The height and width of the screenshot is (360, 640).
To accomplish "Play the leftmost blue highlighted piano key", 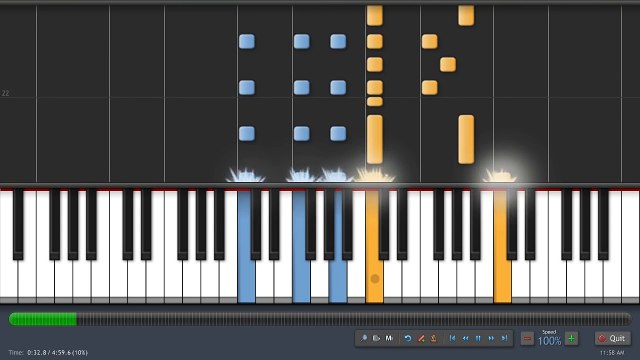I will pyautogui.click(x=247, y=278).
